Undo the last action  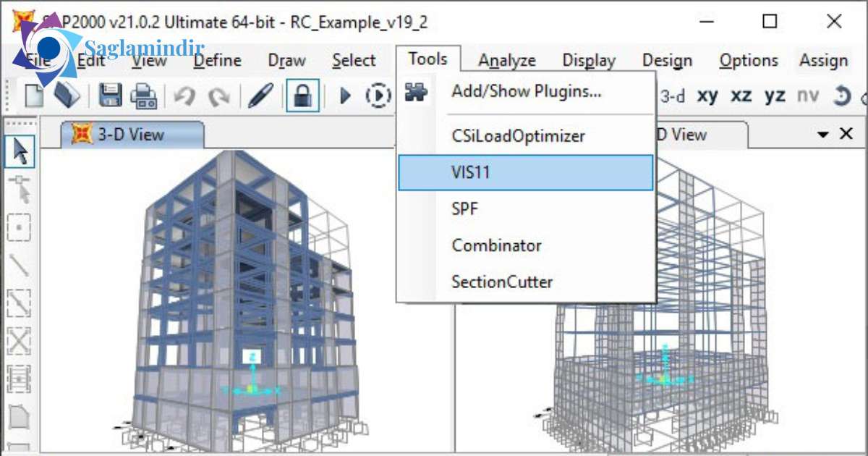pos(184,96)
